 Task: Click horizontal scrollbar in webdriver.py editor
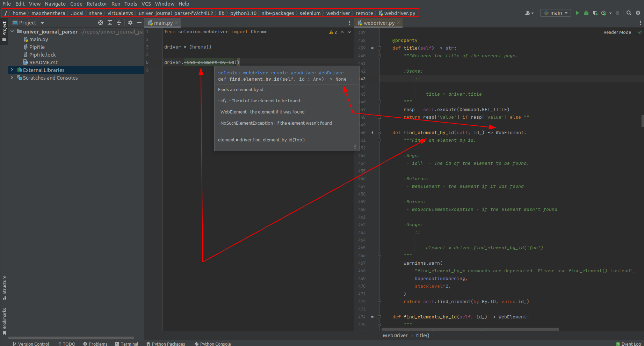tap(470, 329)
